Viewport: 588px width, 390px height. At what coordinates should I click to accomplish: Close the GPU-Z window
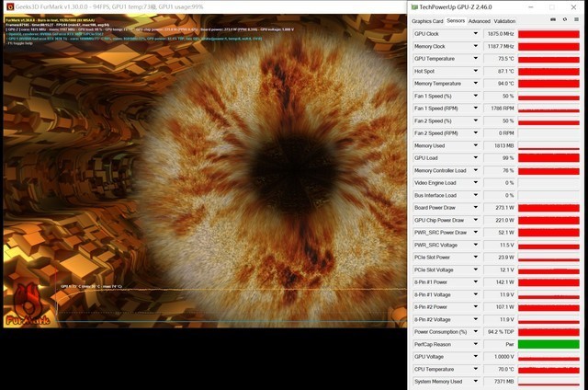coord(573,7)
